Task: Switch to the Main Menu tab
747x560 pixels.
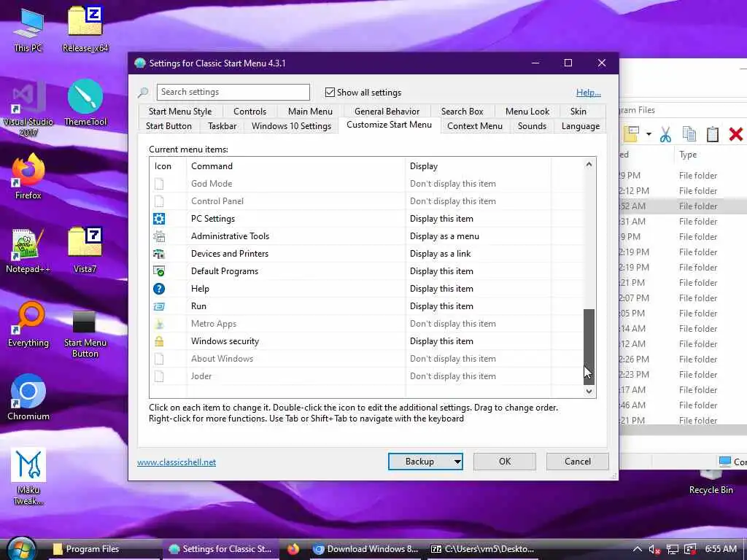Action: click(x=310, y=112)
